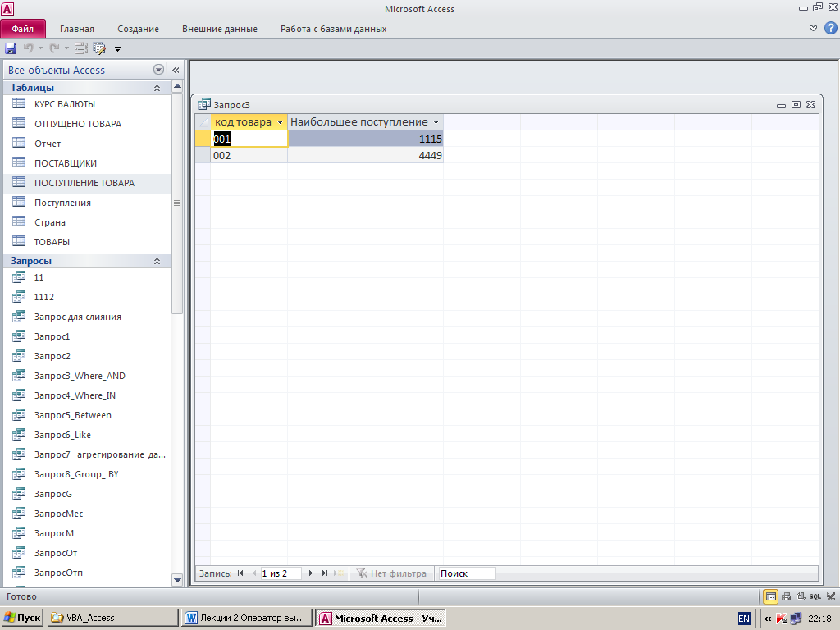Click the Нет фильтра filter indicator
The height and width of the screenshot is (630, 840).
point(391,573)
